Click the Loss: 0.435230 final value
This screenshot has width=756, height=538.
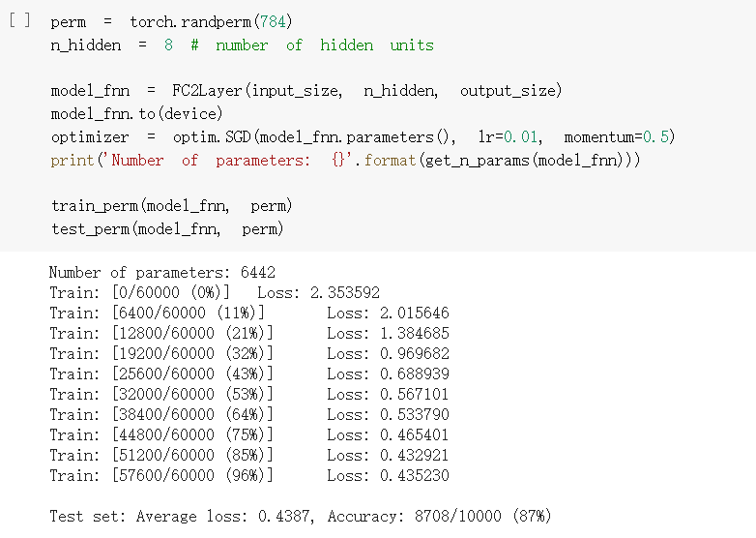388,475
